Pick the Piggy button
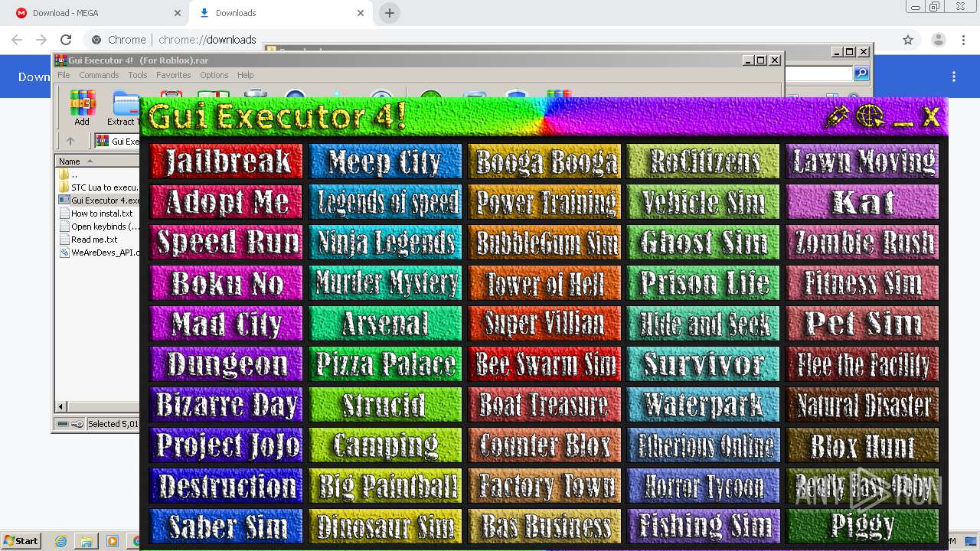 coord(863,527)
